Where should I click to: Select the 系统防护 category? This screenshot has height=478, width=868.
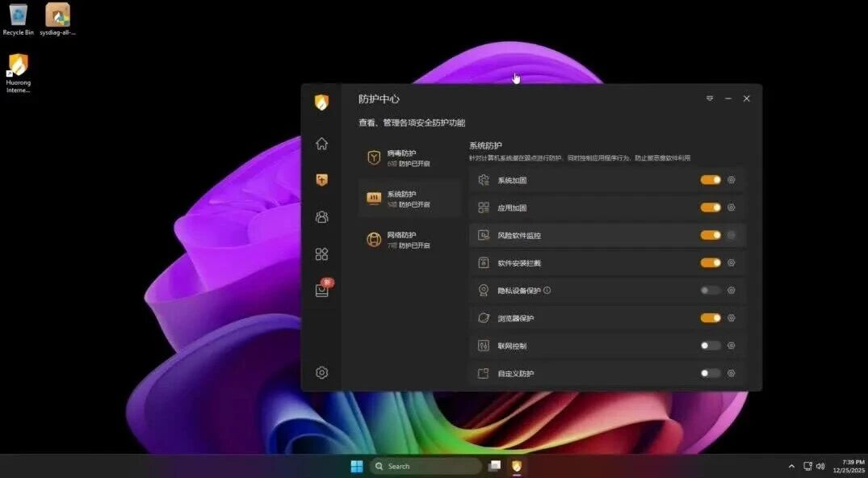pos(409,199)
